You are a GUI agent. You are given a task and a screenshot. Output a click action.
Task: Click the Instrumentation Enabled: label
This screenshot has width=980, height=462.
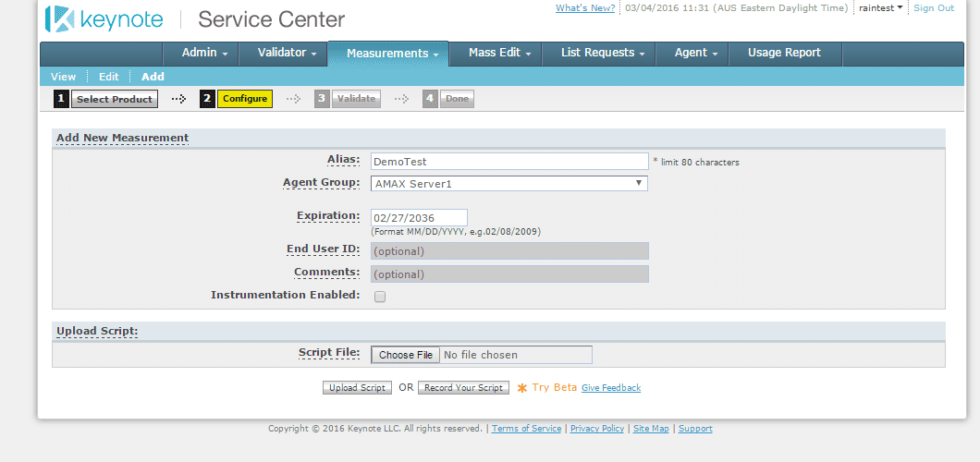pyautogui.click(x=286, y=295)
